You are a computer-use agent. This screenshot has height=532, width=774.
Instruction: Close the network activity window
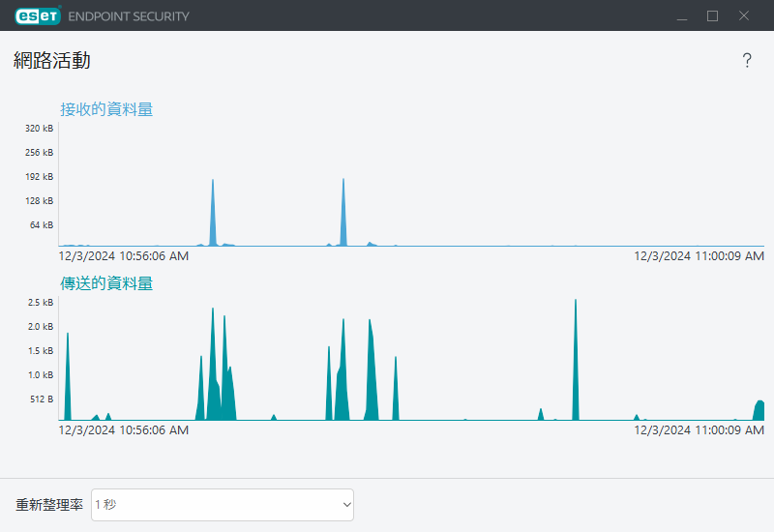tap(744, 15)
